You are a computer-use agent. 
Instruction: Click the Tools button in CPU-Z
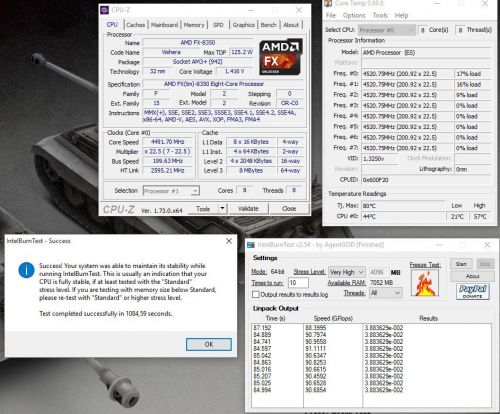click(203, 209)
